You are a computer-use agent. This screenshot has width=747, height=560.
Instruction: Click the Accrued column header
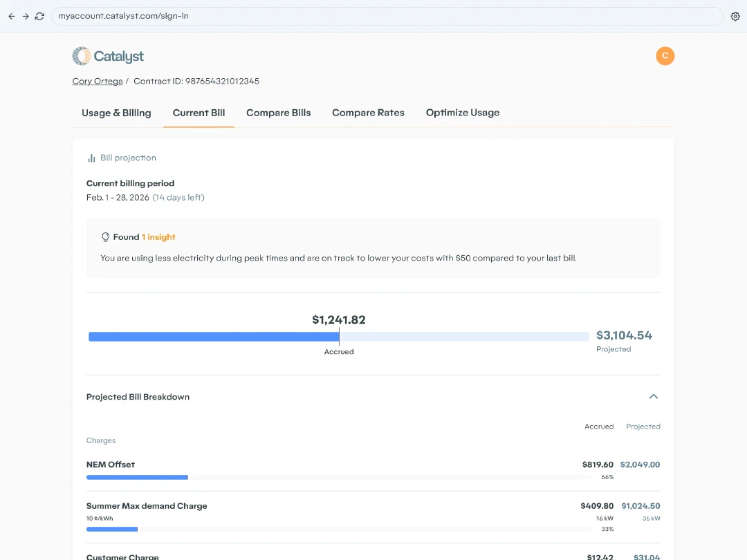coord(599,426)
